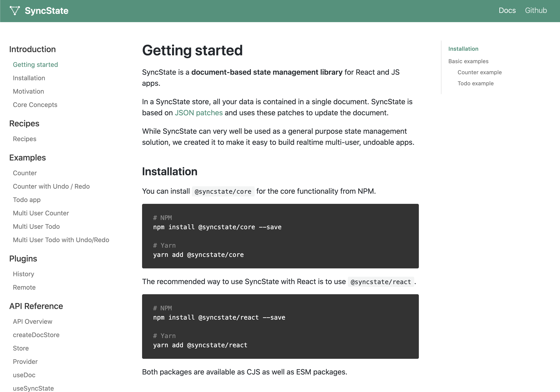Open the useDoc API page
560x392 pixels.
point(24,375)
